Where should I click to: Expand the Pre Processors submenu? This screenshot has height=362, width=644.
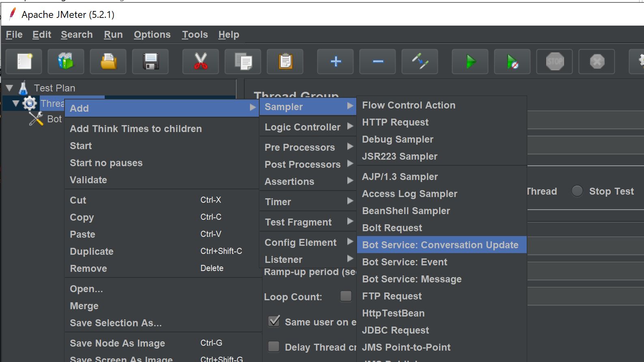tap(308, 147)
